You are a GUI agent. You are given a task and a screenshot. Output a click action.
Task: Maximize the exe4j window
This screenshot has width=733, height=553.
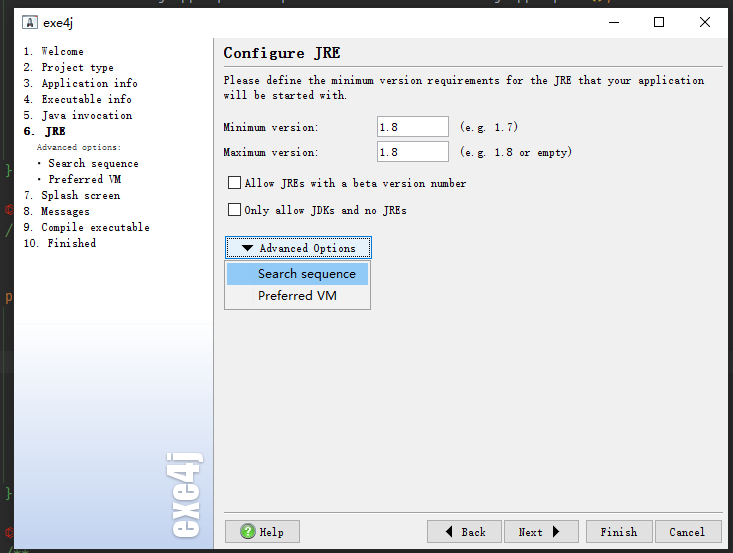point(659,22)
